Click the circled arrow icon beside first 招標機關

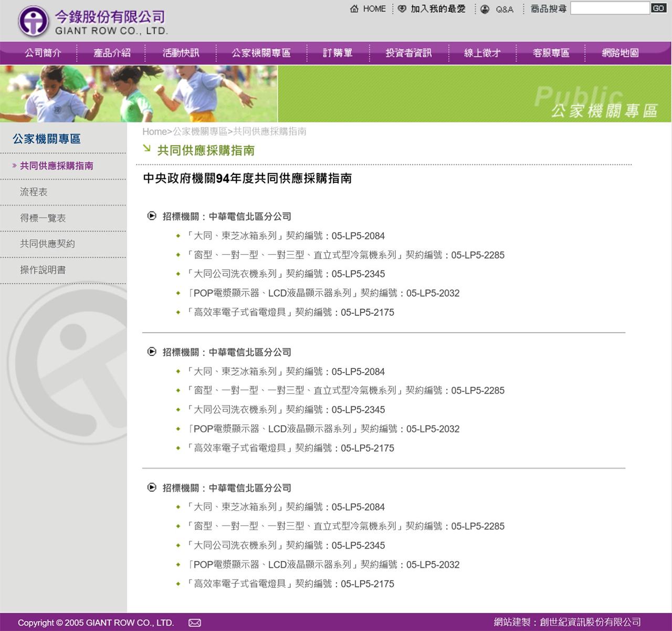click(152, 216)
